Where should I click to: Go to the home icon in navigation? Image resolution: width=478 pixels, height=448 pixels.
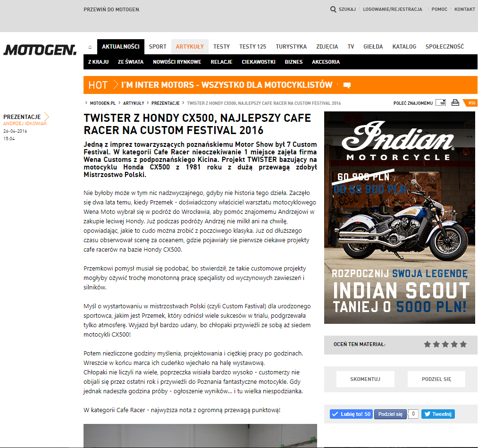90,47
